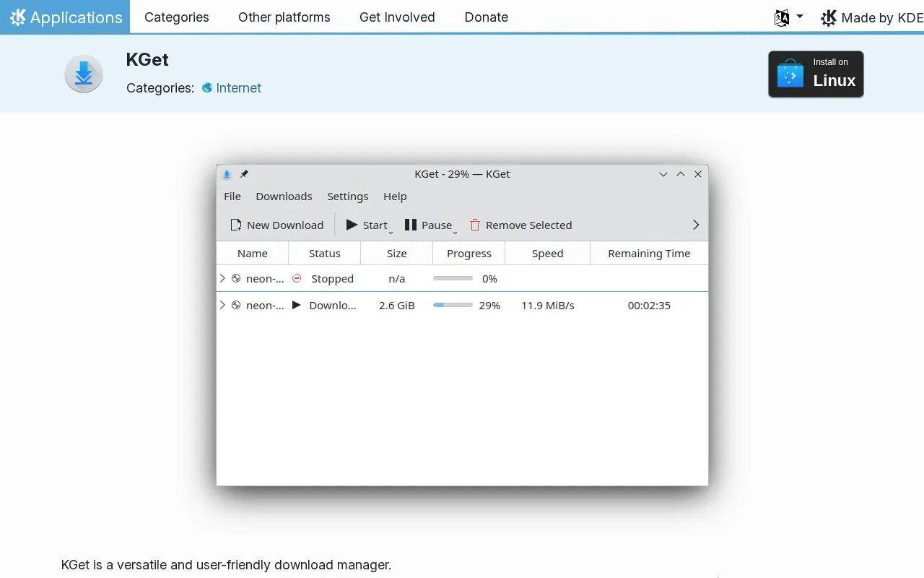924x578 pixels.
Task: Click the globe icon of the downloading row
Action: pyautogui.click(x=236, y=305)
